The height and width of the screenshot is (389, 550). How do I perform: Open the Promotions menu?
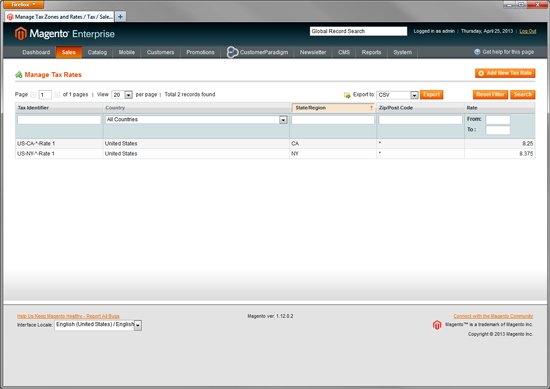pos(200,52)
